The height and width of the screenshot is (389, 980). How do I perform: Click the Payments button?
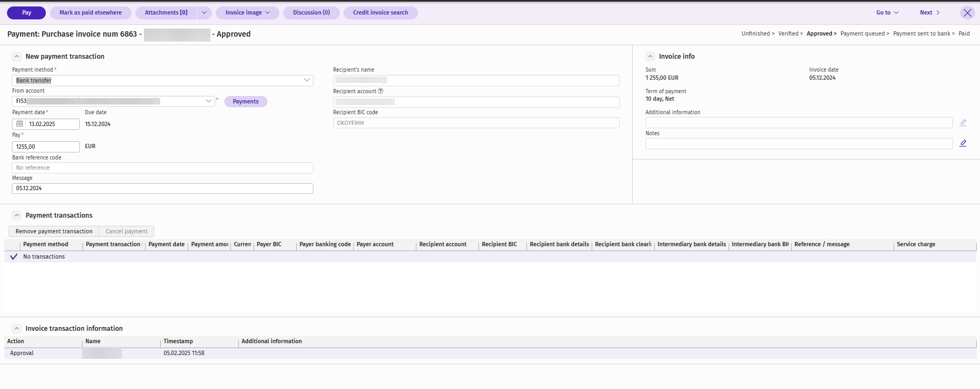(x=246, y=101)
